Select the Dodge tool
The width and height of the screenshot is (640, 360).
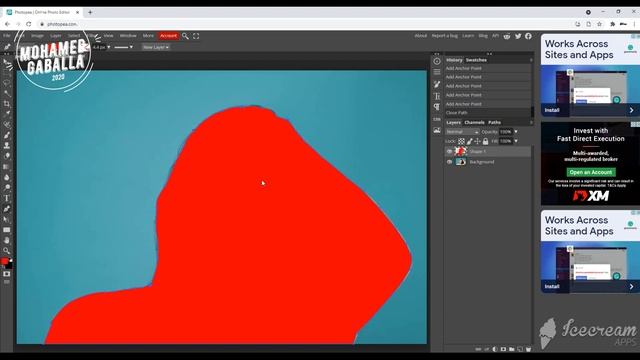click(x=7, y=188)
